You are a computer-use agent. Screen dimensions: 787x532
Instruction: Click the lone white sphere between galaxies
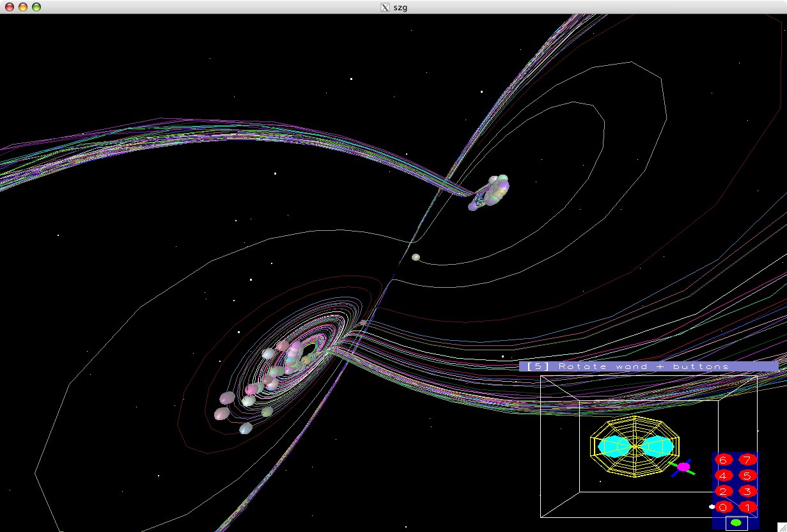[x=416, y=257]
